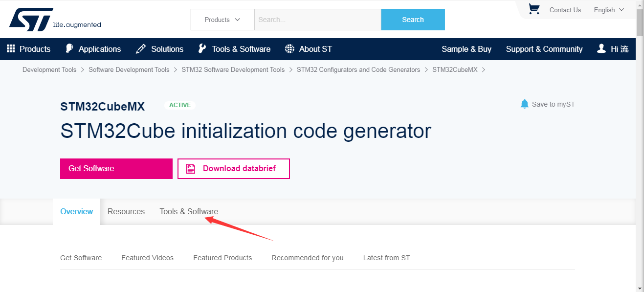Click the Applications lightbulb icon
Screen dimensions: 644x292
coord(69,49)
